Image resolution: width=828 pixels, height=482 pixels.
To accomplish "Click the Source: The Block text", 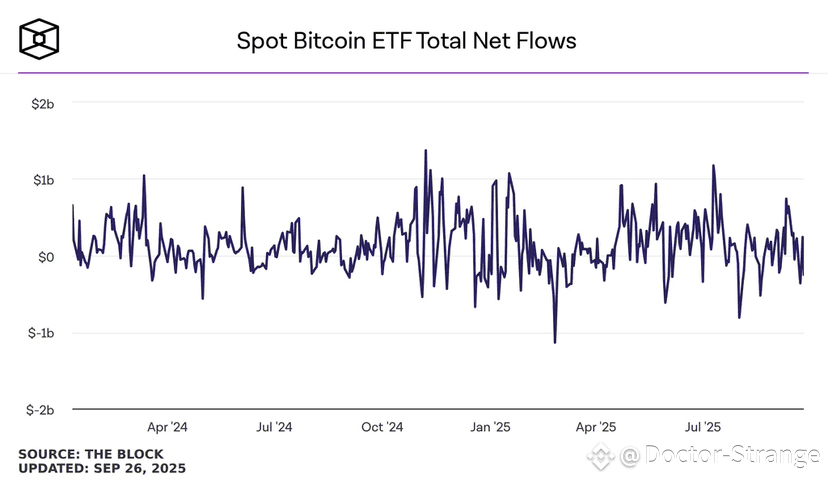I will [x=91, y=454].
